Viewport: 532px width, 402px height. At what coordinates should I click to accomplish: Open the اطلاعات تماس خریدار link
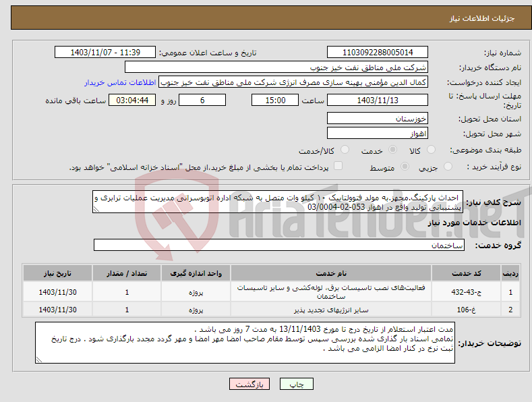tap(120, 82)
